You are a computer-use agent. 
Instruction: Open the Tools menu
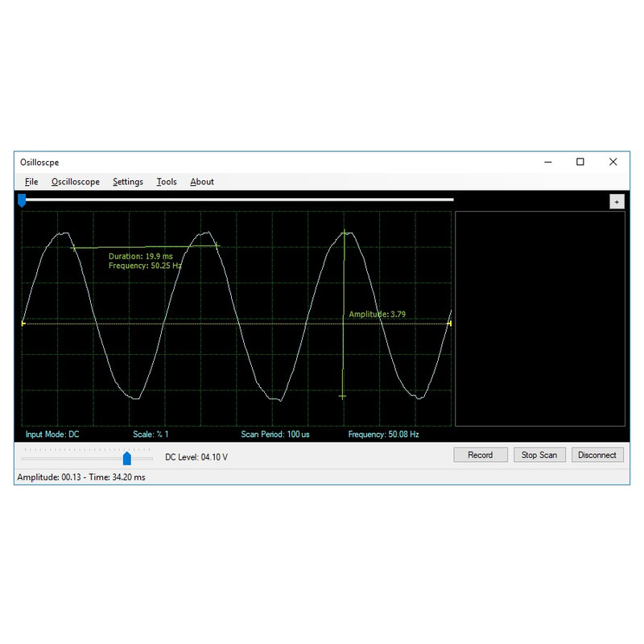pyautogui.click(x=167, y=182)
